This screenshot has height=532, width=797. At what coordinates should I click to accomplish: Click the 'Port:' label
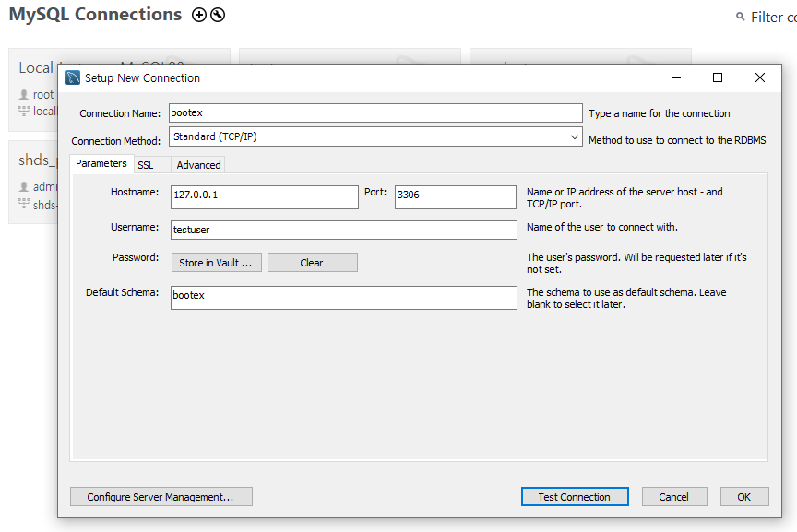375,192
